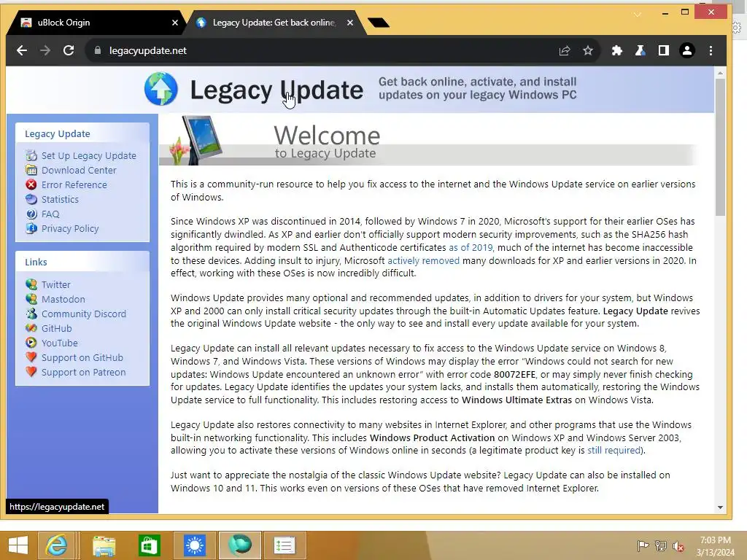
Task: Click the green globe browser taskbar icon
Action: pos(239,545)
